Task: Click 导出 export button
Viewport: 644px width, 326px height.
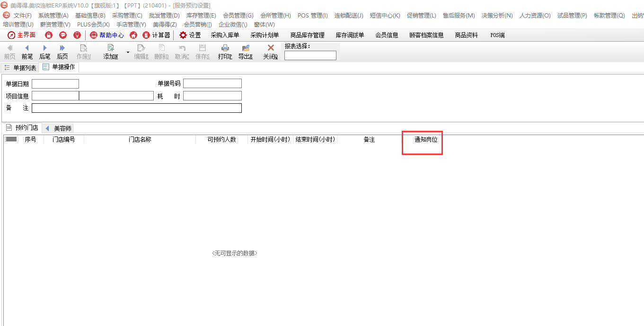Action: [245, 52]
